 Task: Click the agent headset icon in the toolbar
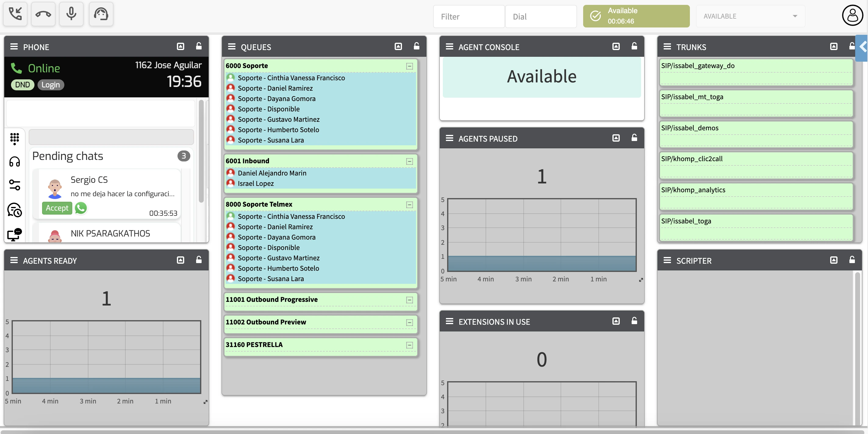pyautogui.click(x=100, y=14)
